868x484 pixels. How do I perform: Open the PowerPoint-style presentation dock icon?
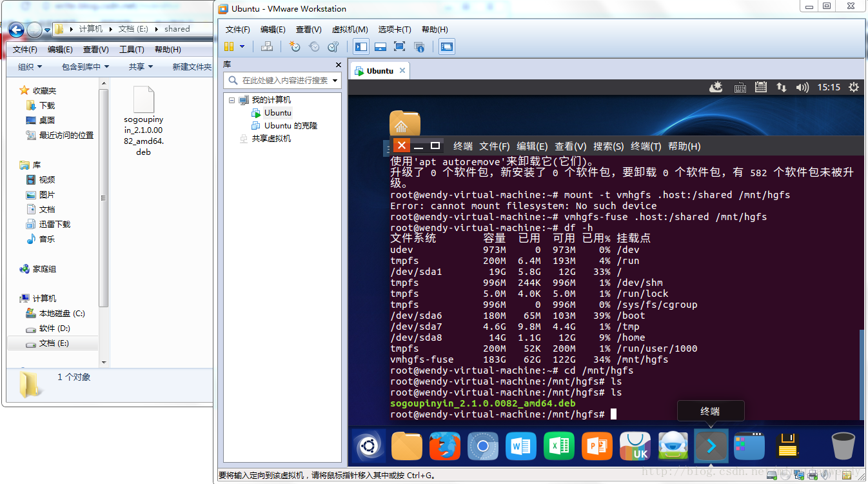pyautogui.click(x=597, y=446)
